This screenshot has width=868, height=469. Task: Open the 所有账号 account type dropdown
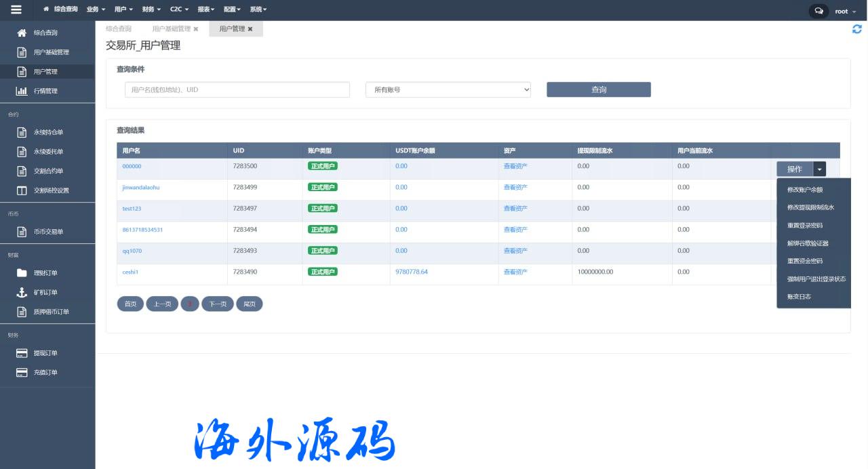pos(448,89)
